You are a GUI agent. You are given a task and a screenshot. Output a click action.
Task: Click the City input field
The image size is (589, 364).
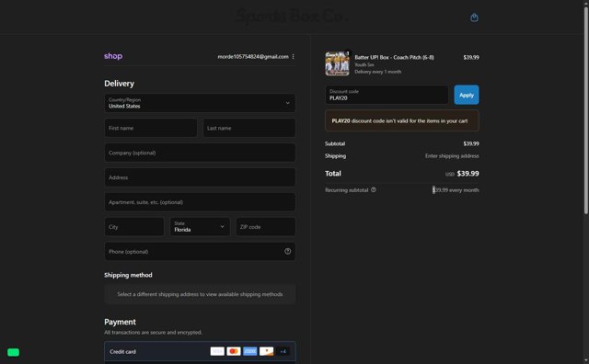(134, 227)
